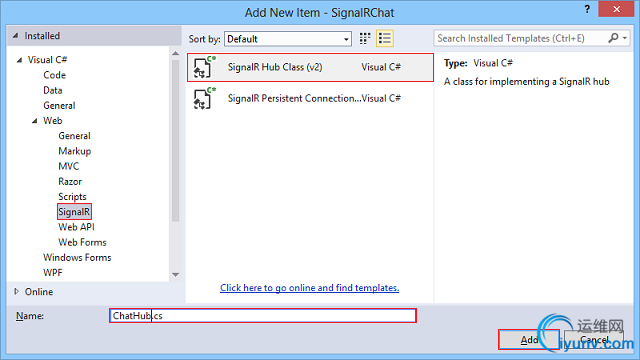Switch to small icons grid view

click(x=364, y=39)
